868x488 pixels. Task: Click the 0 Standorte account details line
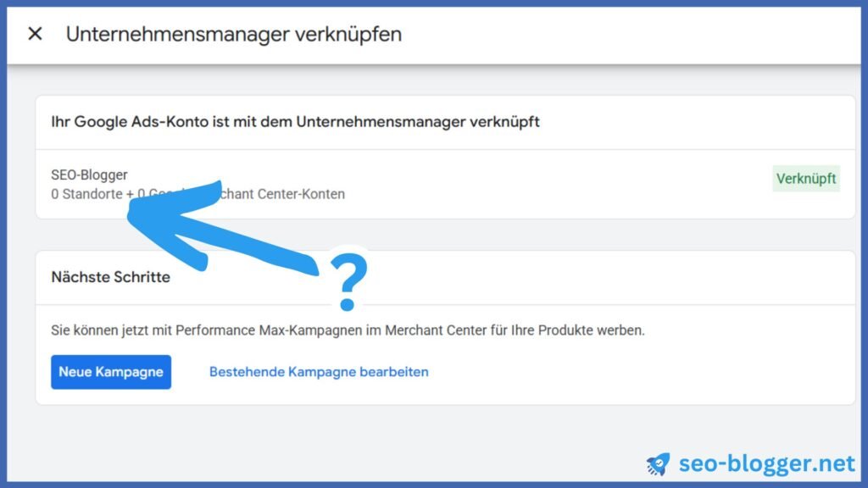198,194
